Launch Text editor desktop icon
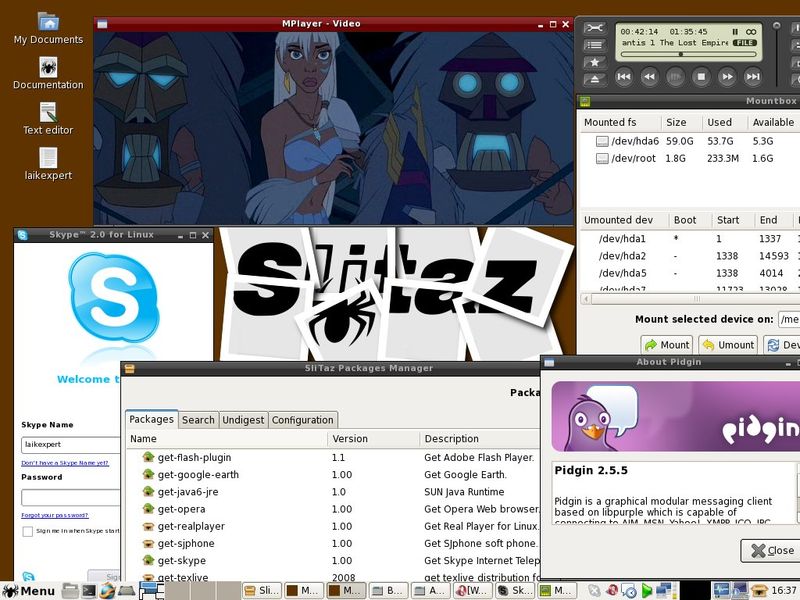 point(48,118)
